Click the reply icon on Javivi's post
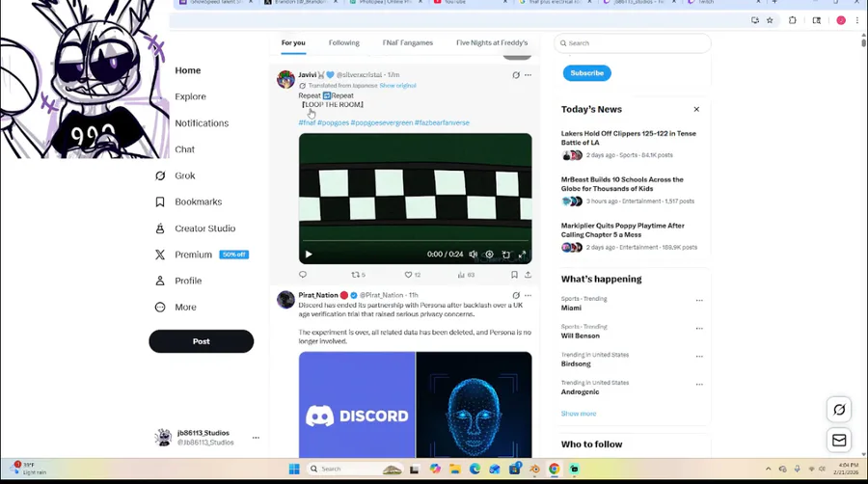868x484 pixels. click(303, 275)
